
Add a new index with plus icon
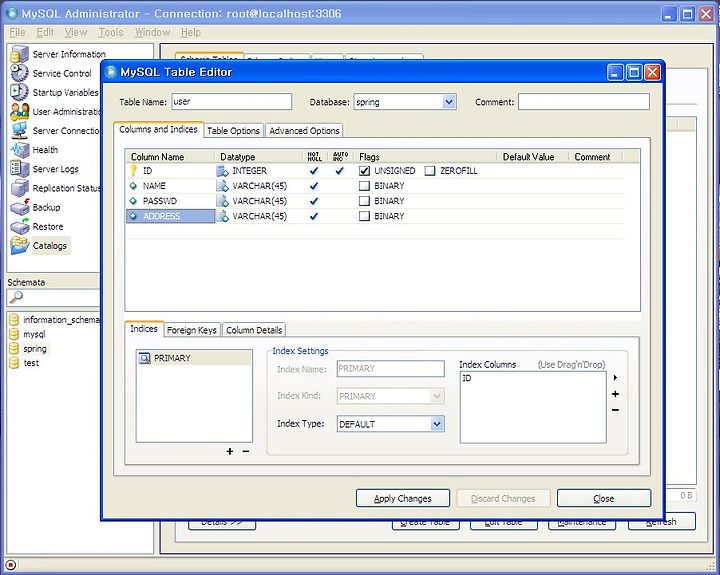point(230,451)
